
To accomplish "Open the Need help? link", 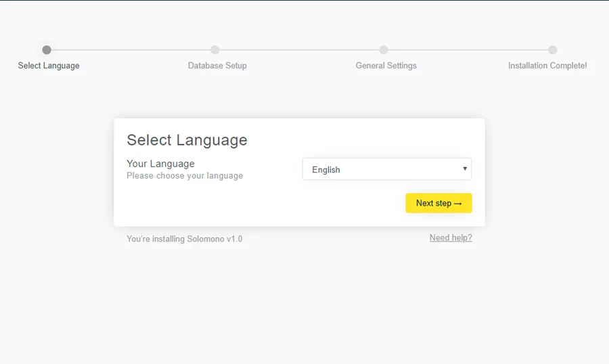I will [451, 238].
